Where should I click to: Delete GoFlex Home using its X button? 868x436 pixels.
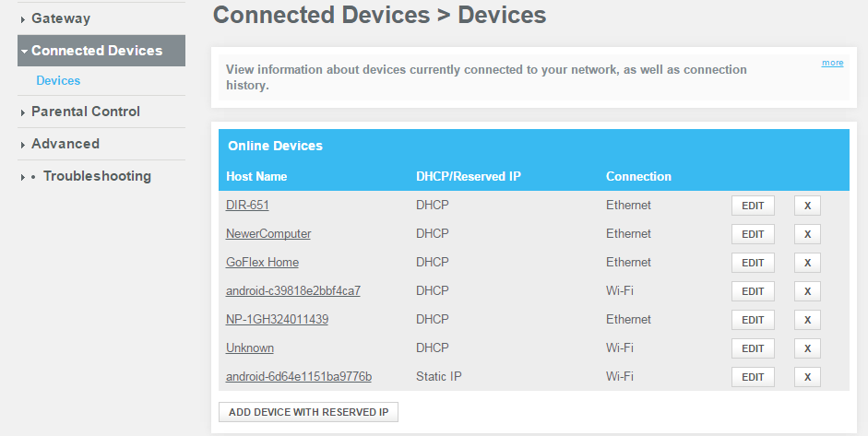807,263
